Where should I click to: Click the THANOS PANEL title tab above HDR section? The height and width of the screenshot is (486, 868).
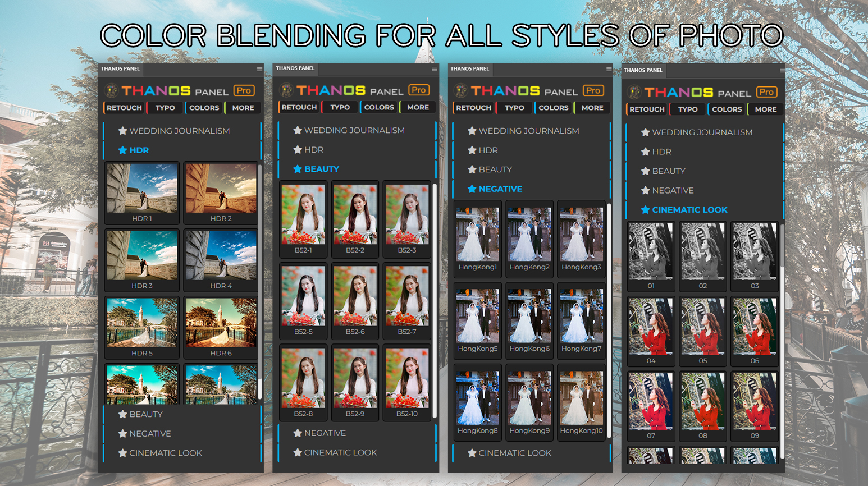click(x=121, y=69)
